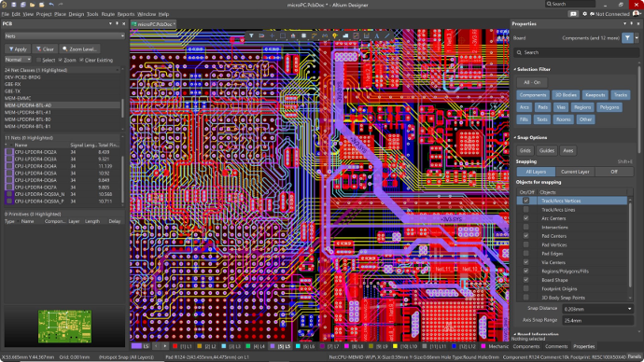Click the Place String text tool icon
This screenshot has height=362, width=644.
click(377, 35)
